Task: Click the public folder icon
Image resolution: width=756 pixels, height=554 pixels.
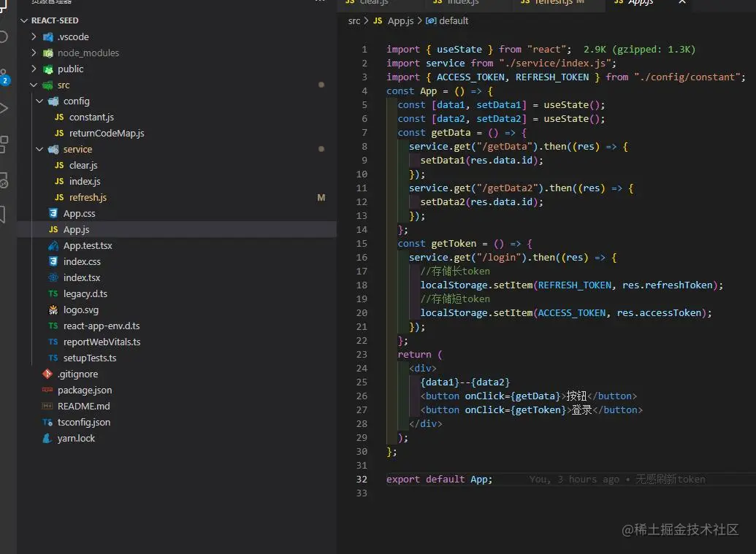Action: (47, 69)
